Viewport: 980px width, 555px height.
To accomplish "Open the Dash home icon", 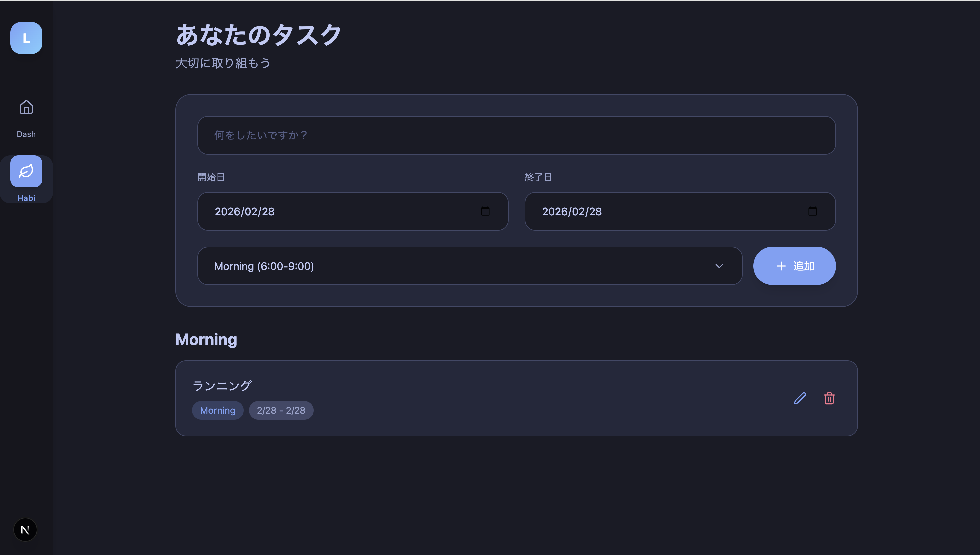I will 26,107.
